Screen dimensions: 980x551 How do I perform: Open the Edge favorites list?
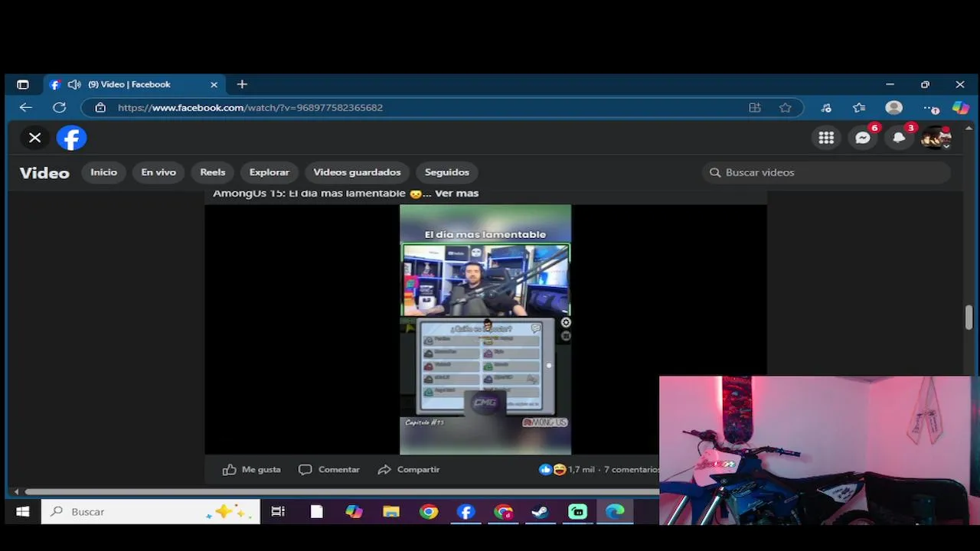point(859,108)
